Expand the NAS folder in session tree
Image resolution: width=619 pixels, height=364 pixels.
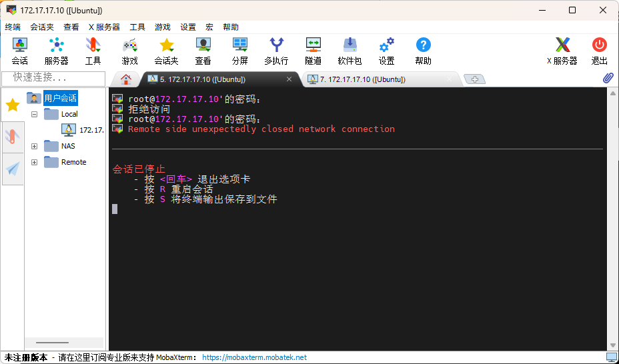(35, 146)
